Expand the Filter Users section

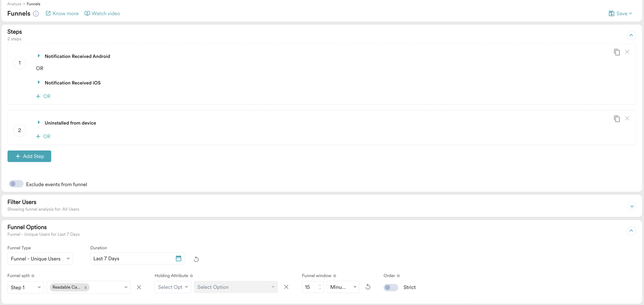click(x=632, y=206)
